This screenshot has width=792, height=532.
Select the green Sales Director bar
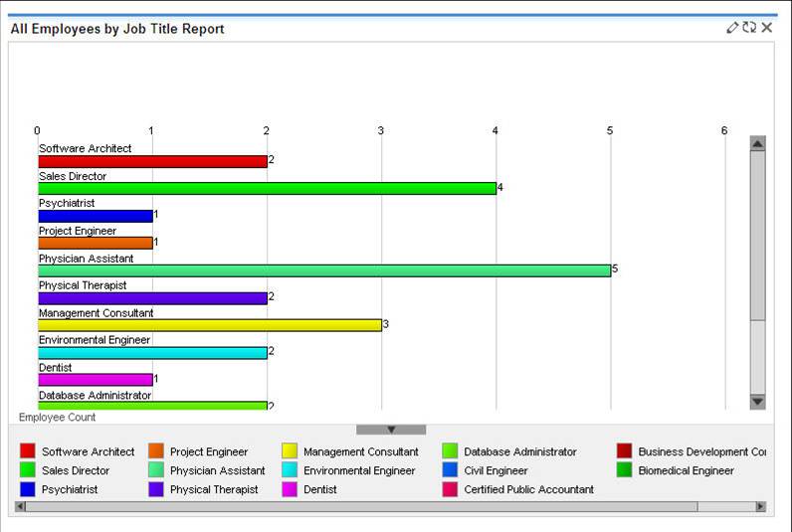(x=268, y=188)
